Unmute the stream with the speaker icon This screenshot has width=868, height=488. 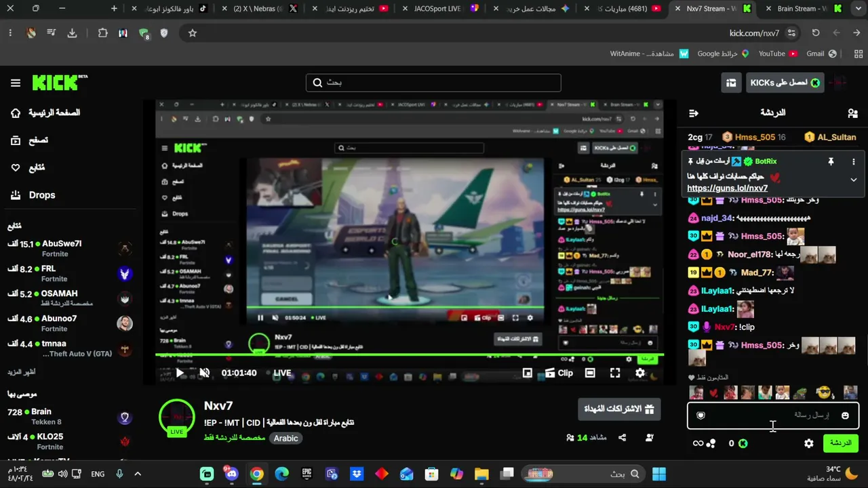(204, 373)
